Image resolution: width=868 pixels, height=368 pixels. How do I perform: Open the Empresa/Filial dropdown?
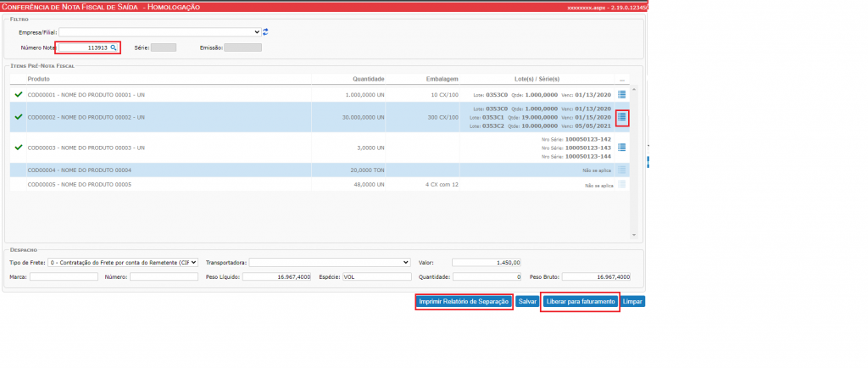click(x=160, y=32)
